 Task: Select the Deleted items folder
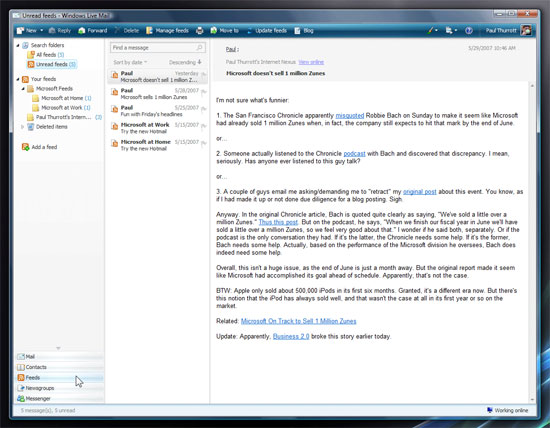coord(47,127)
